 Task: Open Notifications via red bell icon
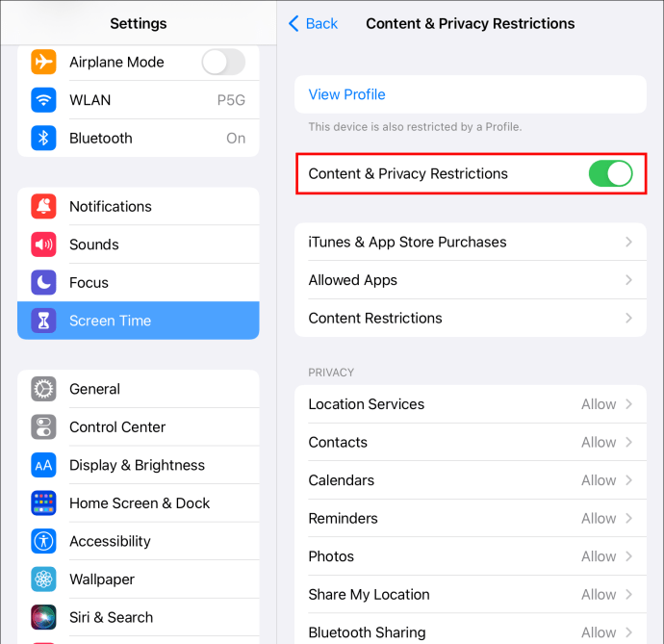43,206
